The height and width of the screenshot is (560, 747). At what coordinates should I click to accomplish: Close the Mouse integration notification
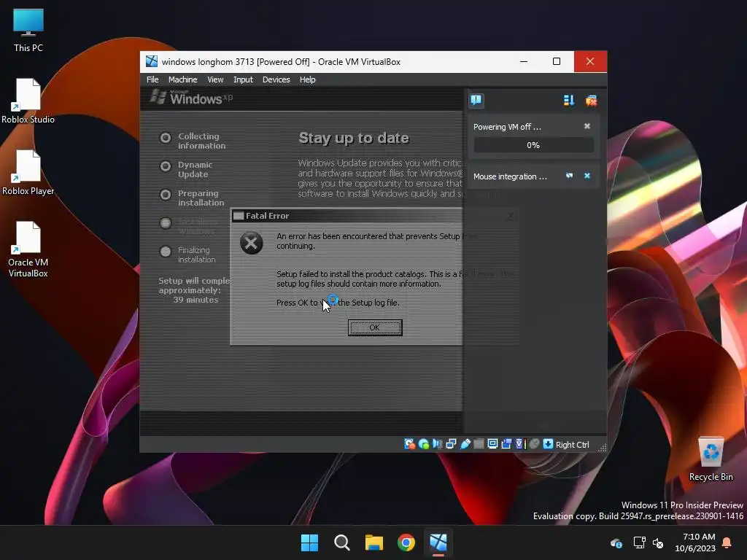tap(587, 176)
